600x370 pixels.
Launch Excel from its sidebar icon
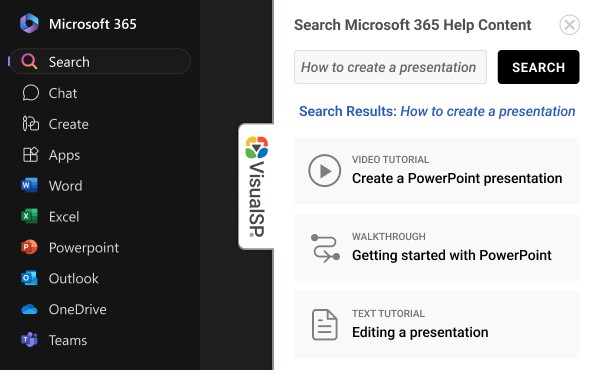tap(29, 217)
